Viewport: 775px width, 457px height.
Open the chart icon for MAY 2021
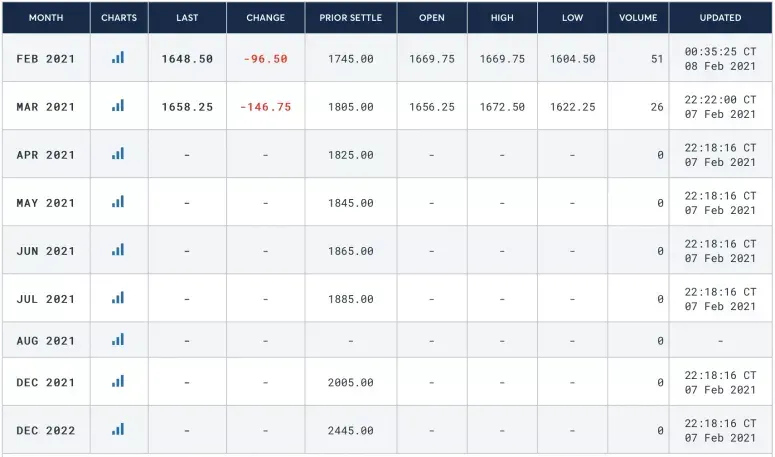tap(118, 202)
